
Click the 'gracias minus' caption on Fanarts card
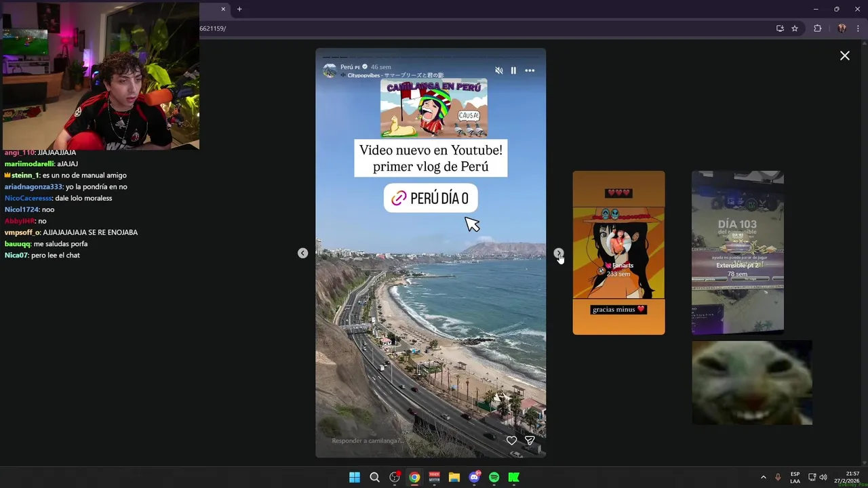tap(618, 309)
